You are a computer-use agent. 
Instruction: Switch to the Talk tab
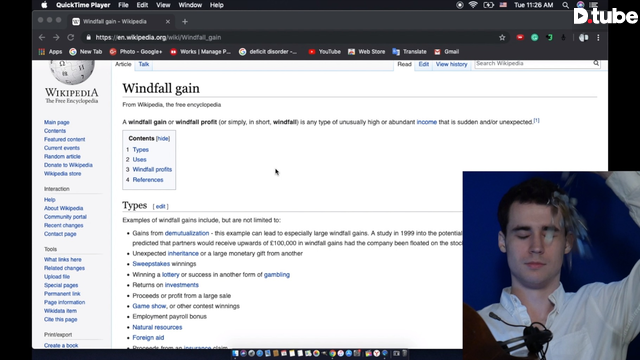point(144,64)
